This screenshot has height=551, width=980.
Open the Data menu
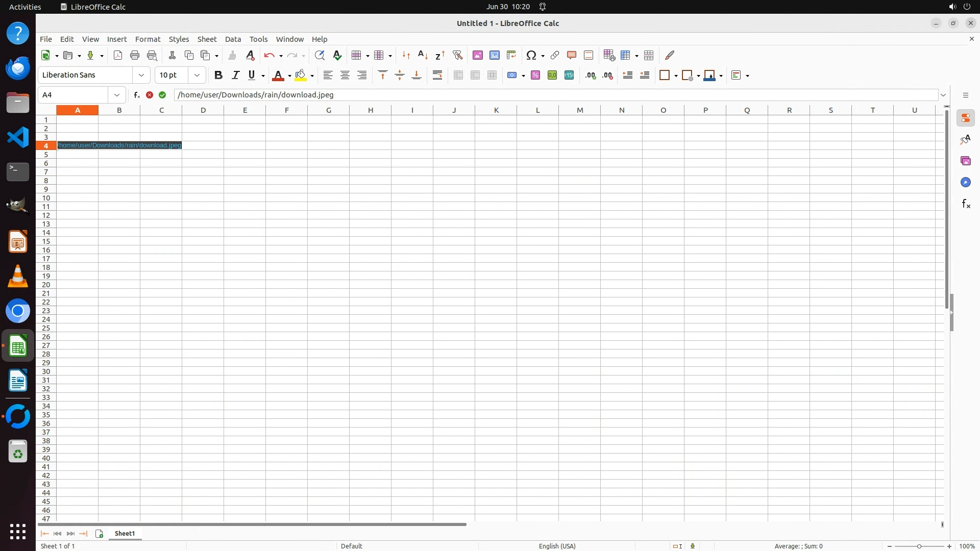point(233,39)
